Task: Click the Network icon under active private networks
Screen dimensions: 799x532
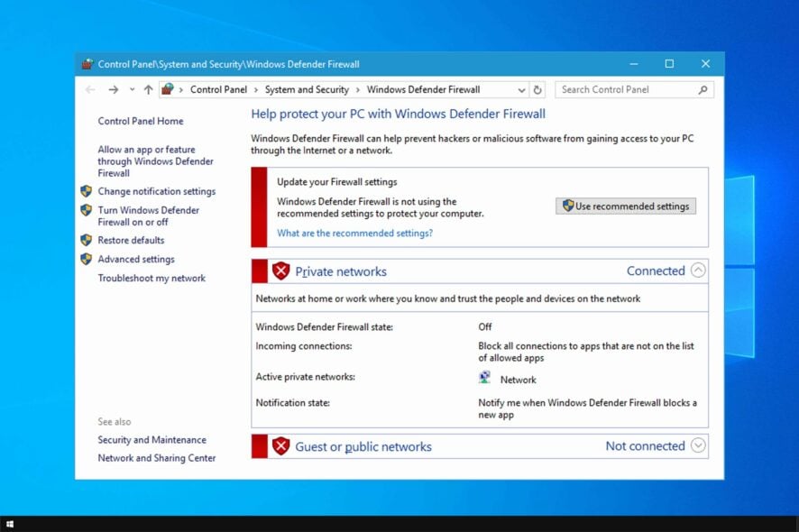Action: coord(485,377)
